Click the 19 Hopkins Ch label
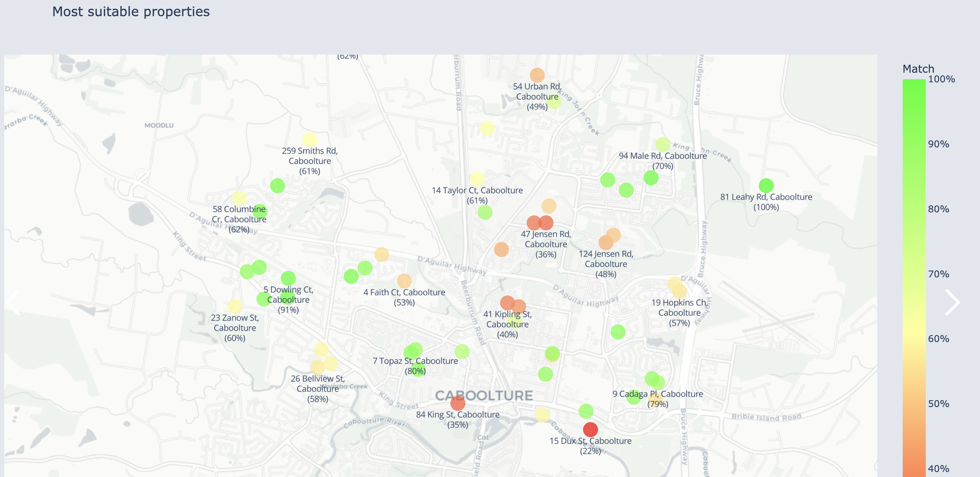980x477 pixels. pos(679,313)
